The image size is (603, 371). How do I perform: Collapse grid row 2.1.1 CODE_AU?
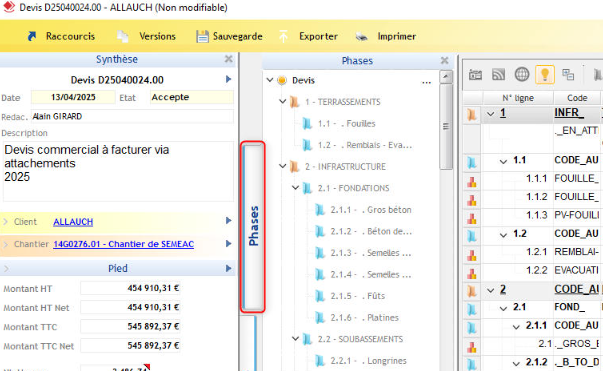pyautogui.click(x=516, y=327)
